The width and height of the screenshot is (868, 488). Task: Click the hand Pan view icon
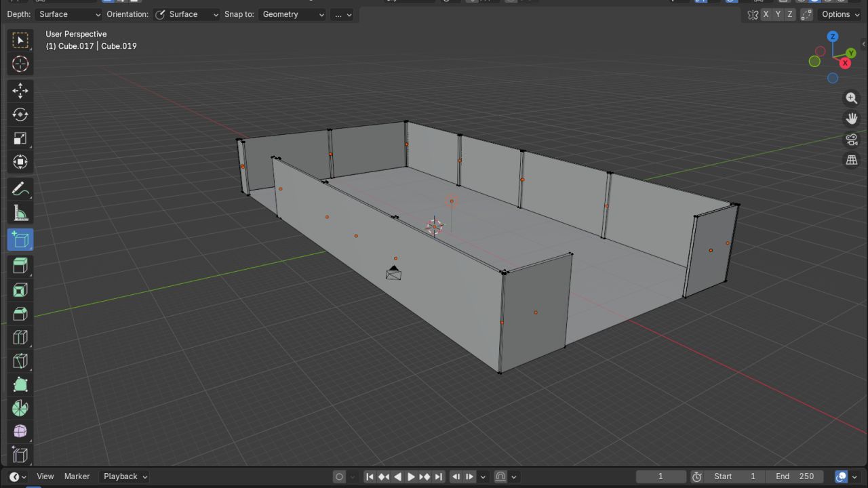pos(852,119)
